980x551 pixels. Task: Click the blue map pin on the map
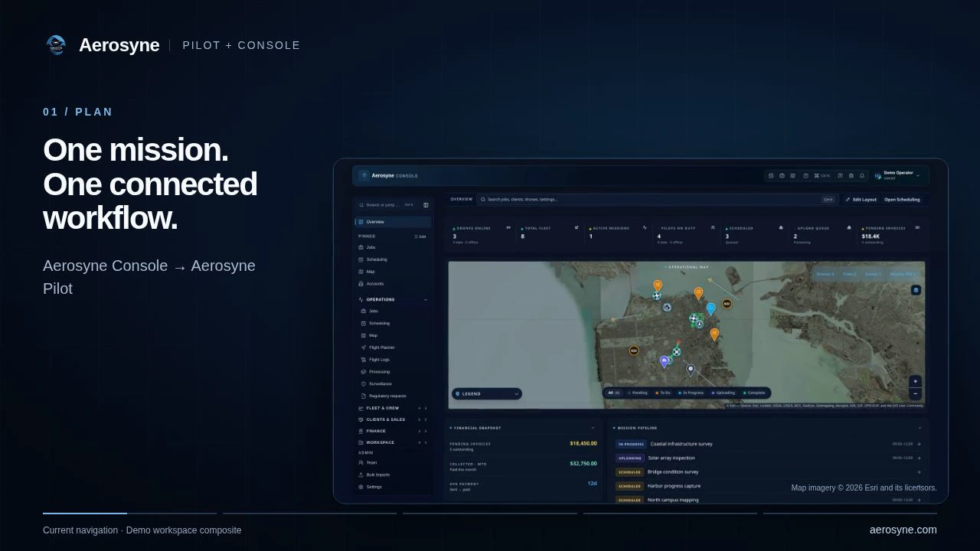710,308
